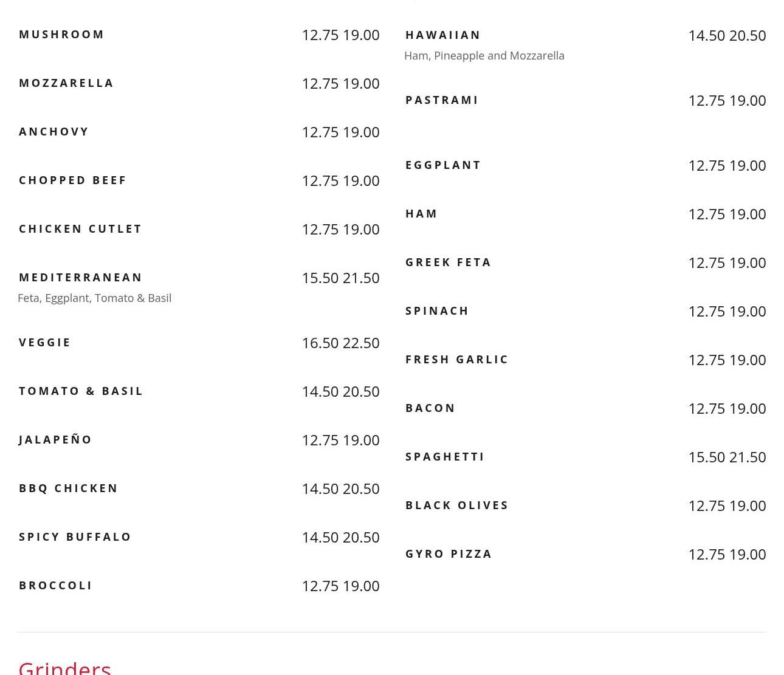Click the Feta, Eggplant, Tomato & Basil description
The image size is (784, 675).
[94, 298]
